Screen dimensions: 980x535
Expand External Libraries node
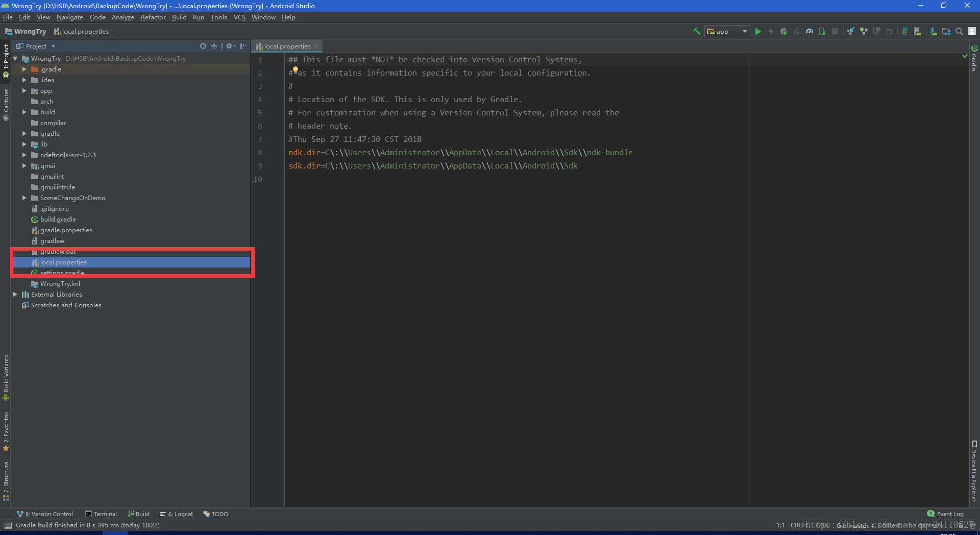click(15, 294)
